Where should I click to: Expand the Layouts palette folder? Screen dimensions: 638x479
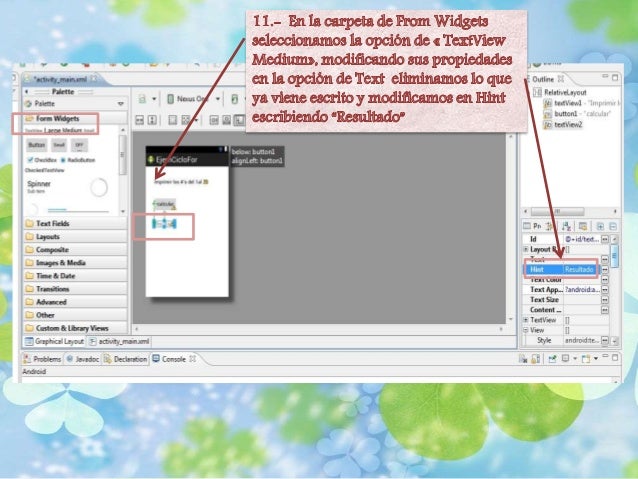click(x=75, y=236)
